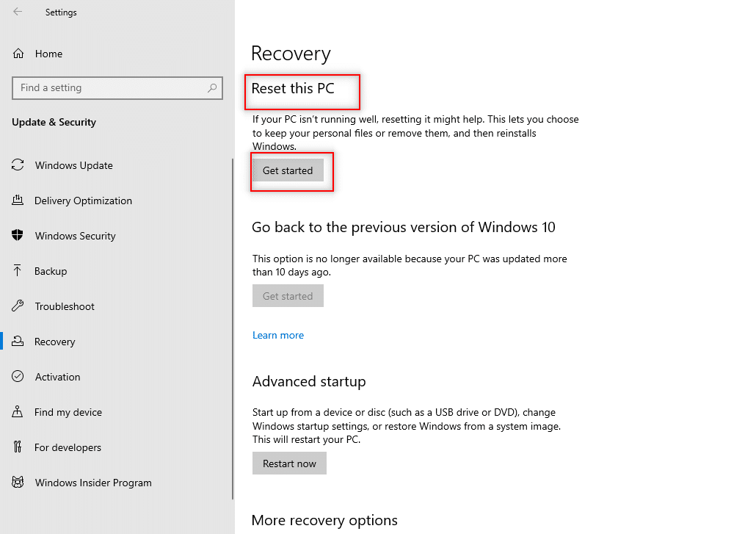Click the Find my device icon
This screenshot has height=534, width=756.
tap(18, 411)
